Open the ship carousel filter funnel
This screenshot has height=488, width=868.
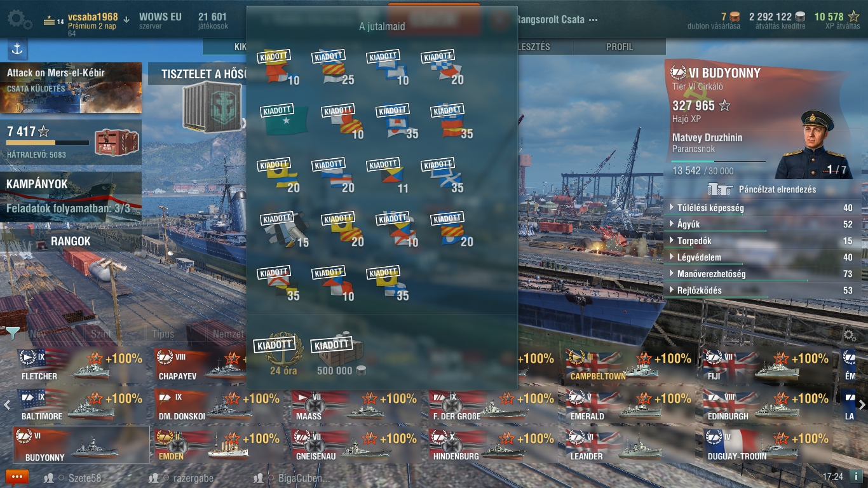point(13,334)
